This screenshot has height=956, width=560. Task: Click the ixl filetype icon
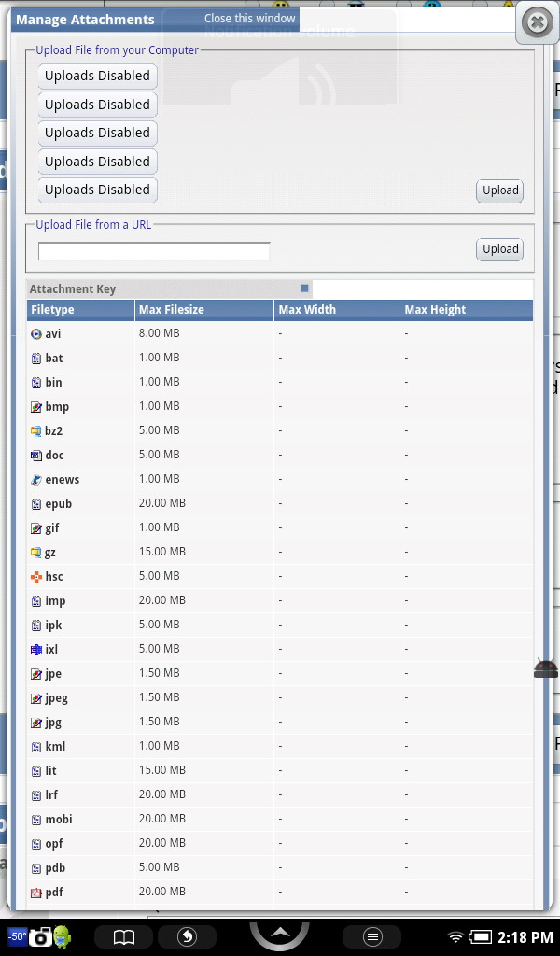point(36,650)
